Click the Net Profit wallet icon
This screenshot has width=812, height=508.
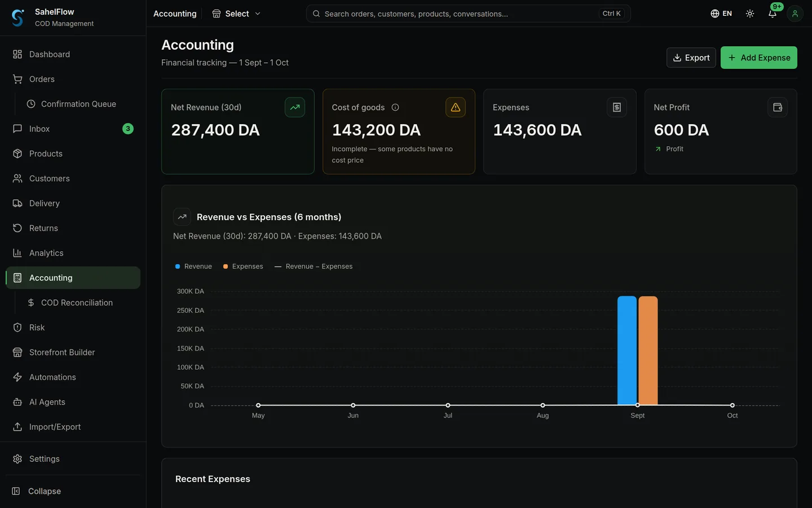[778, 107]
